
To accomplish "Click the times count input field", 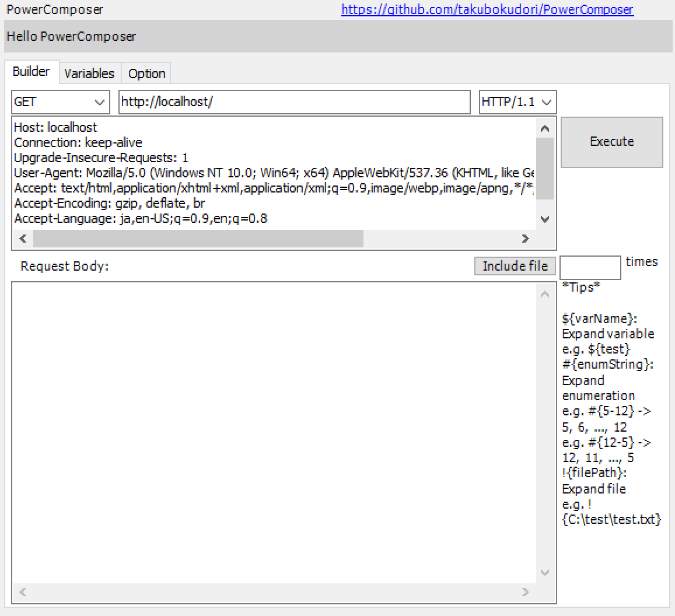I will [x=590, y=267].
